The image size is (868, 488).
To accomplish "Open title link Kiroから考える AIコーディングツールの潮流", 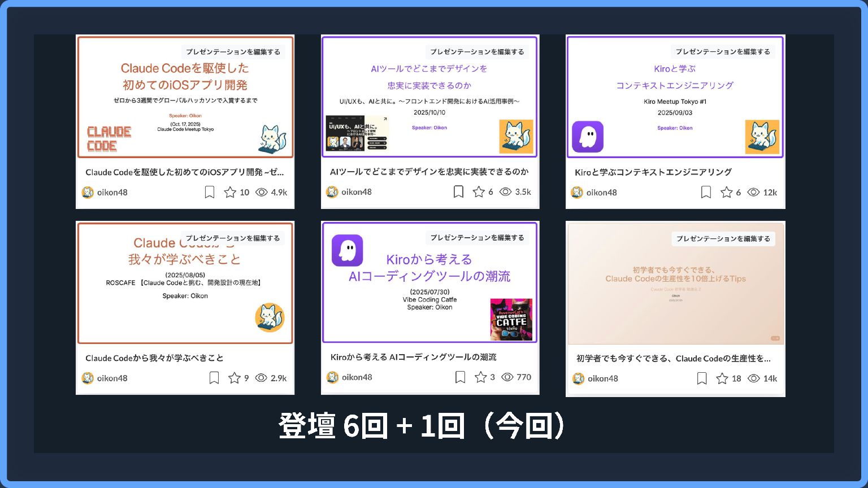I will pyautogui.click(x=414, y=358).
